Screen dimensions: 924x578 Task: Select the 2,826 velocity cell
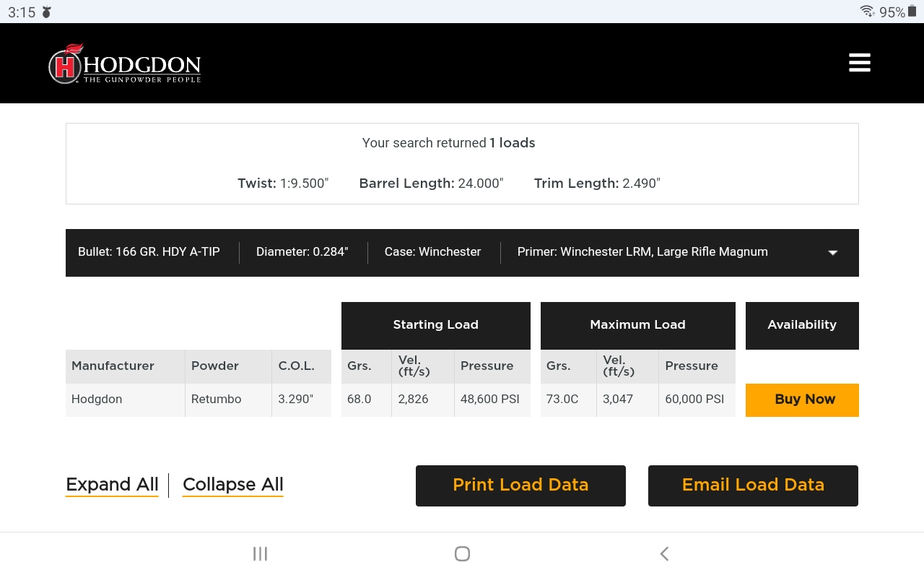[423, 400]
